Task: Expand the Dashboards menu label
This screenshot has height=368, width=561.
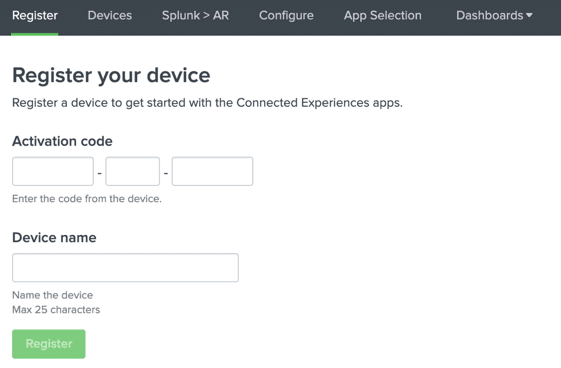Action: tap(489, 15)
